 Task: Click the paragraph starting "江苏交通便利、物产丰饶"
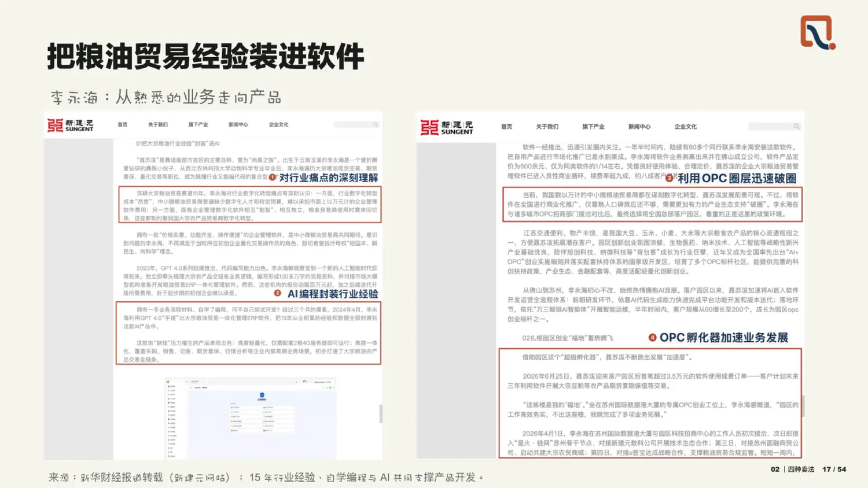pos(653,252)
